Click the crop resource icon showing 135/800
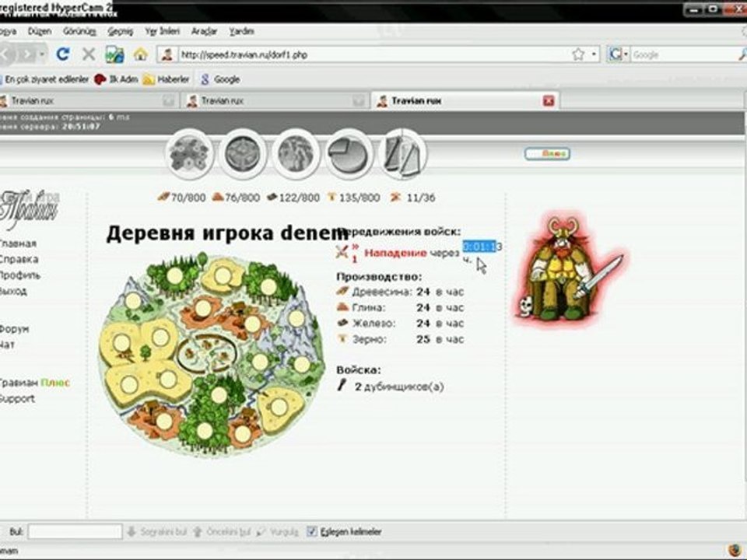Screen dimensions: 747x560 [x=332, y=197]
